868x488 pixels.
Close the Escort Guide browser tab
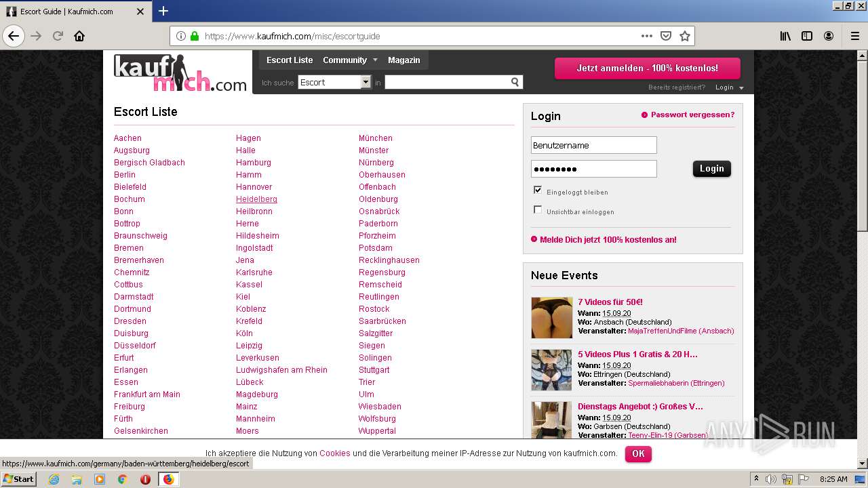(x=140, y=12)
